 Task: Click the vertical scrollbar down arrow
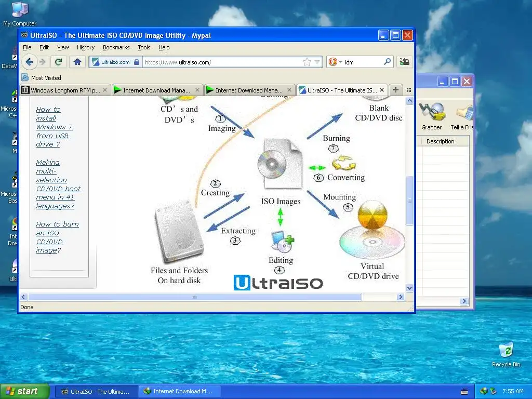(409, 288)
